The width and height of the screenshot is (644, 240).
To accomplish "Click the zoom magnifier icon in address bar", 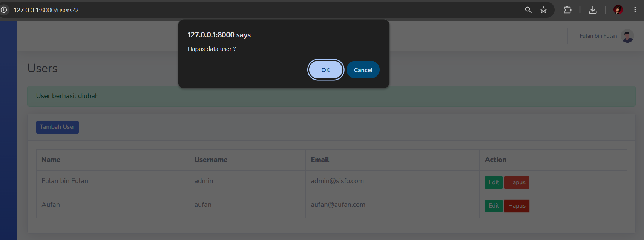I will click(528, 10).
